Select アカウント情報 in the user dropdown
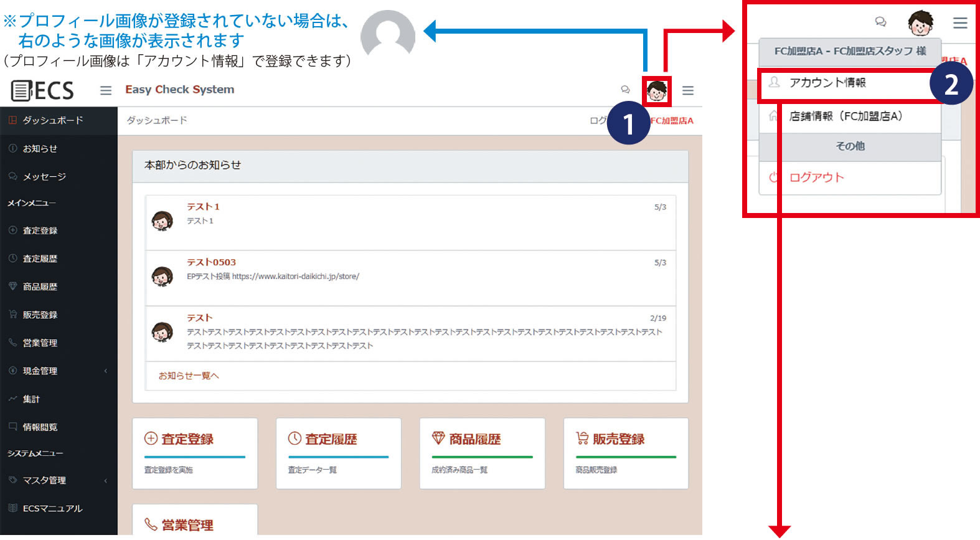Image resolution: width=980 pixels, height=540 pixels. tap(827, 83)
